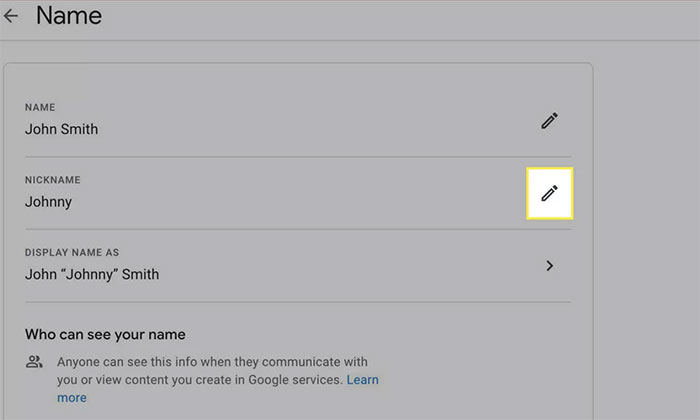Click the people icon beside visibility info
Viewport: 700px width, 420px height.
[35, 362]
